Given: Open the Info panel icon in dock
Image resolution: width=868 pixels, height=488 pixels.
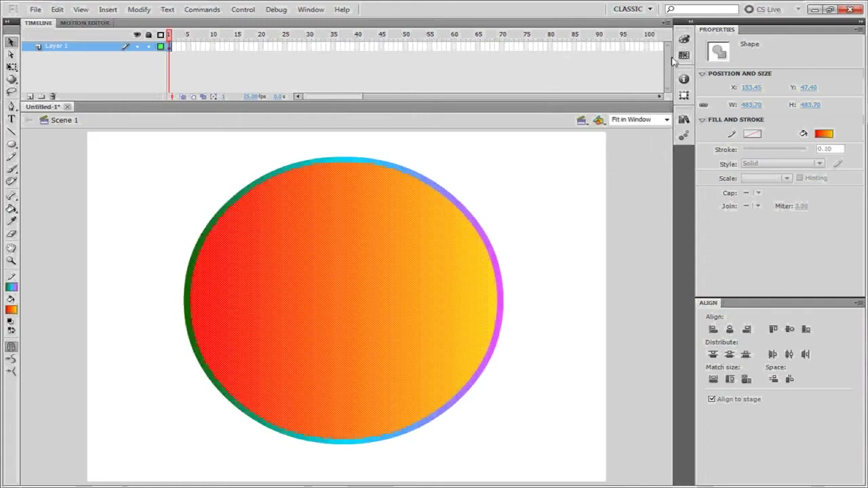Looking at the screenshot, I should [x=684, y=79].
